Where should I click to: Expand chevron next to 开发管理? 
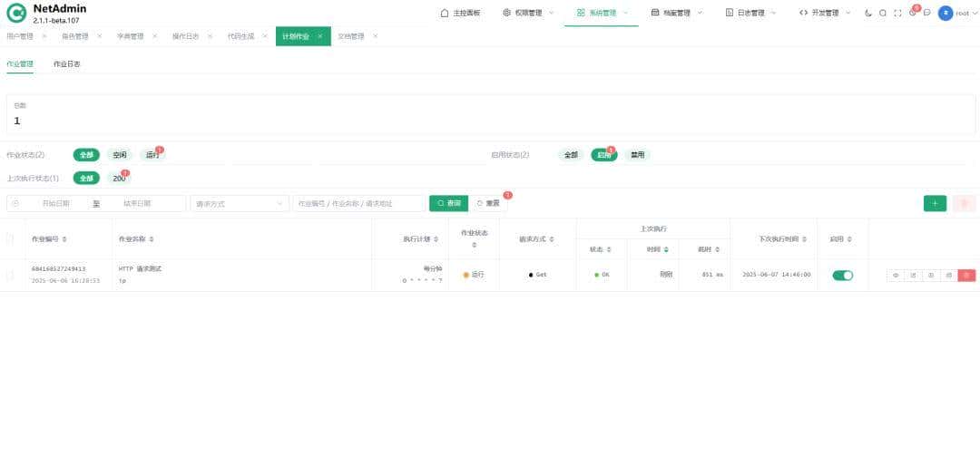coord(848,13)
